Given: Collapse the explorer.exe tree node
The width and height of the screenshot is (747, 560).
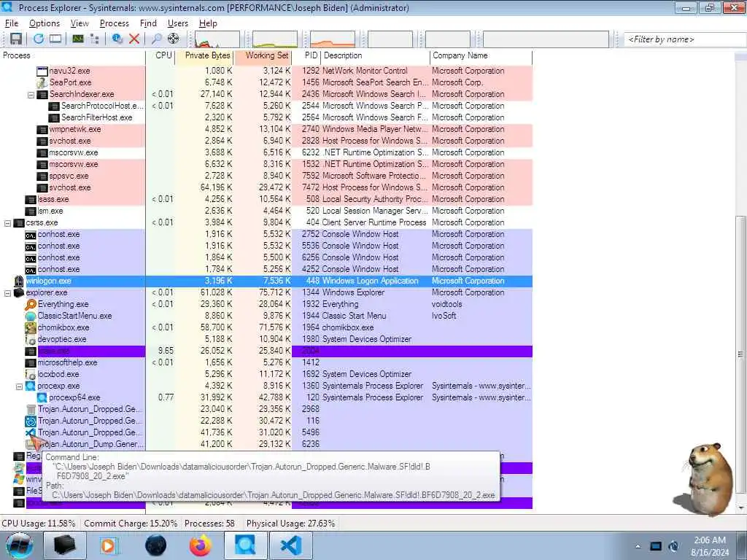Looking at the screenshot, I should [x=7, y=293].
